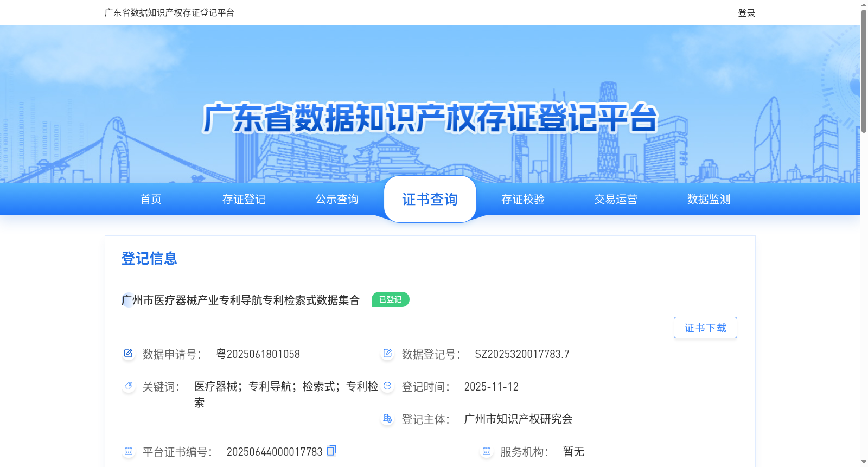Click the edit icon next to 数据登记号
The image size is (868, 467).
tap(387, 354)
